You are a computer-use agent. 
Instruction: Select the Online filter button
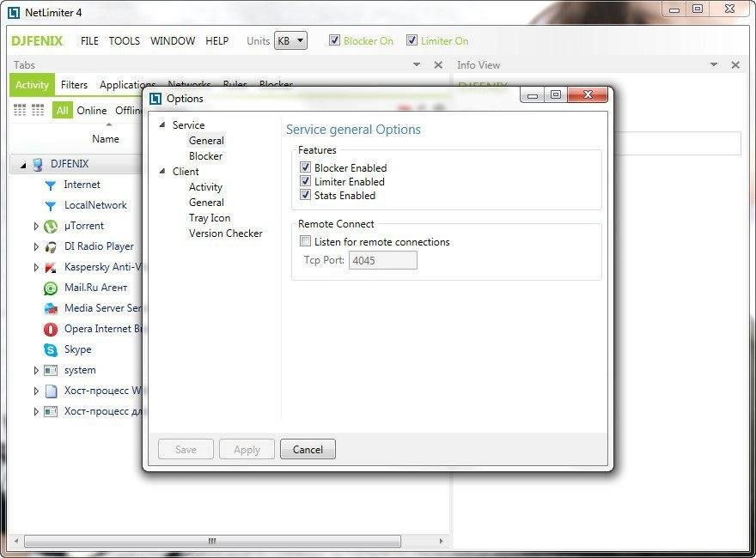click(92, 111)
